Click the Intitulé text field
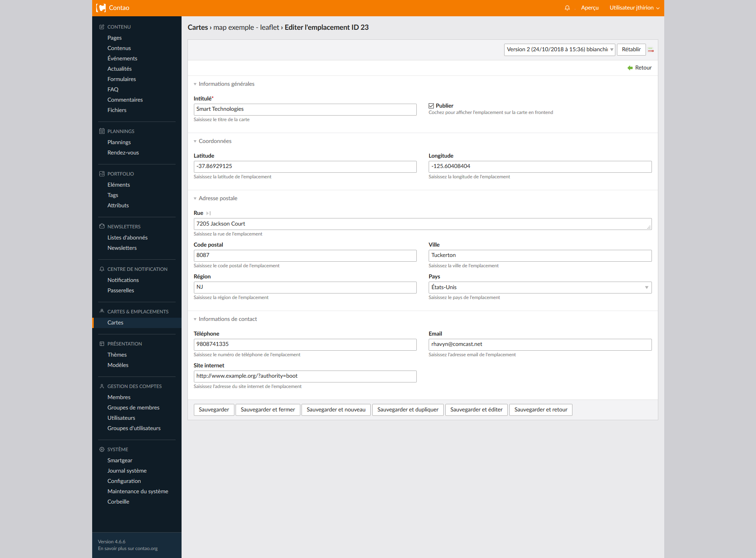The height and width of the screenshot is (558, 756). coord(305,110)
